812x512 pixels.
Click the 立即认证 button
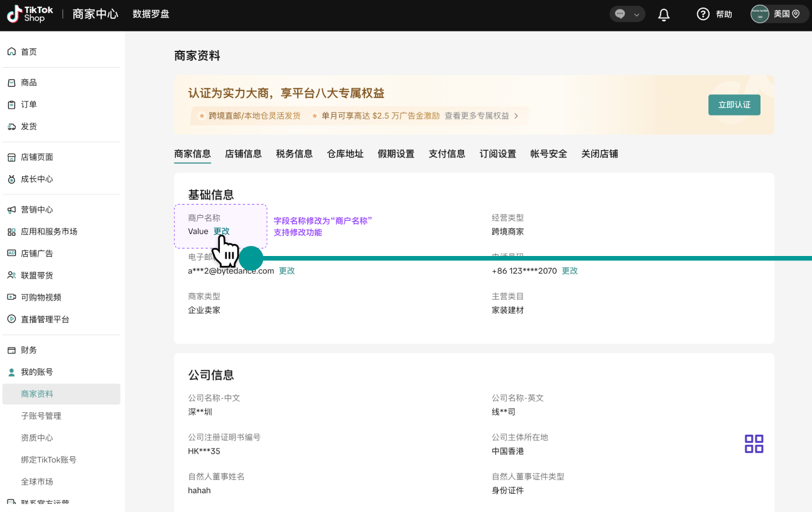(x=734, y=105)
